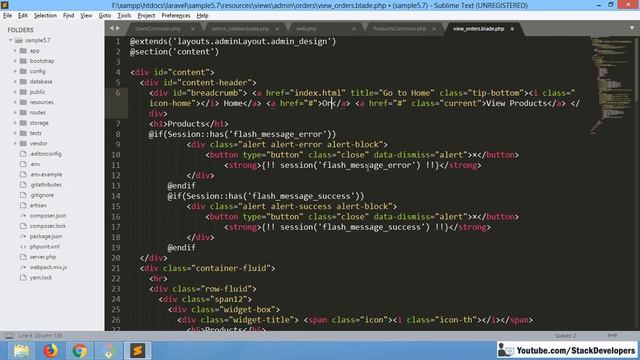Open server.php in sidebar
The image size is (640, 360).
pyautogui.click(x=42, y=257)
